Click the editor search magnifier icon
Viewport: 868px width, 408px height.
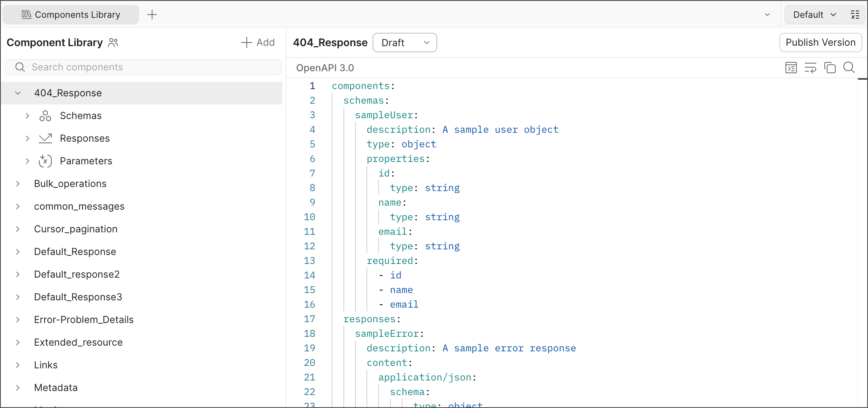tap(849, 68)
